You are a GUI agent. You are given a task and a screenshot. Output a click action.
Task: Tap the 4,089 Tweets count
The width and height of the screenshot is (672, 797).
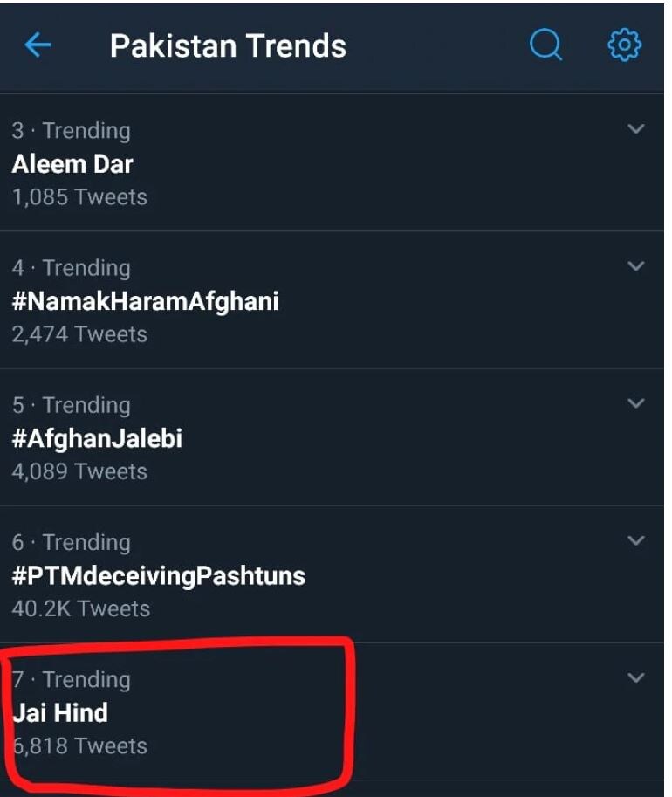[x=79, y=471]
